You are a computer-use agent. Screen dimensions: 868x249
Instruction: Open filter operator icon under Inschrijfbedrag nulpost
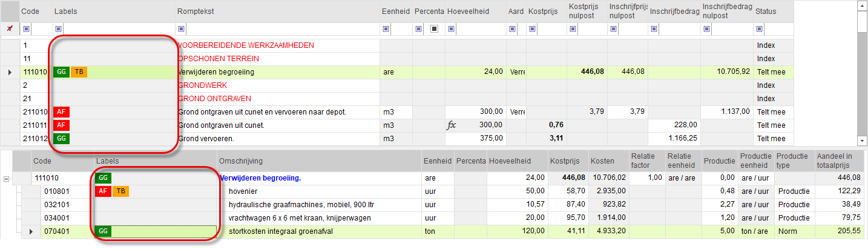coord(706,28)
